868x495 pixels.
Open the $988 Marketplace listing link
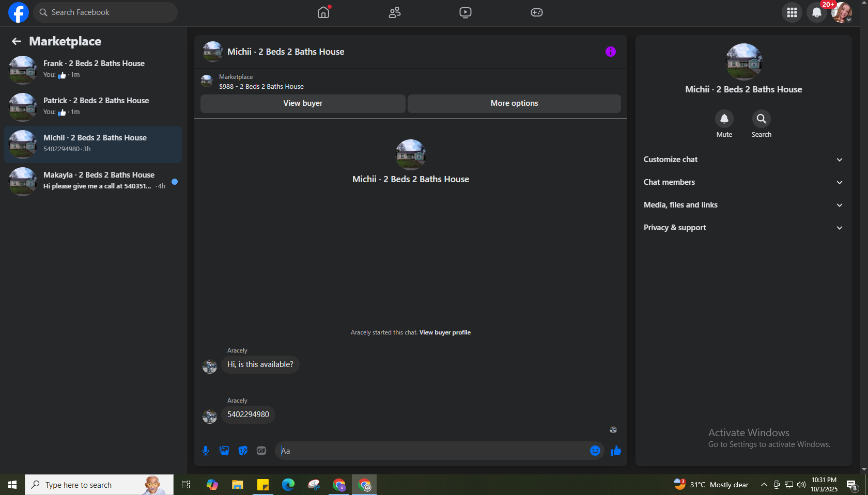261,87
